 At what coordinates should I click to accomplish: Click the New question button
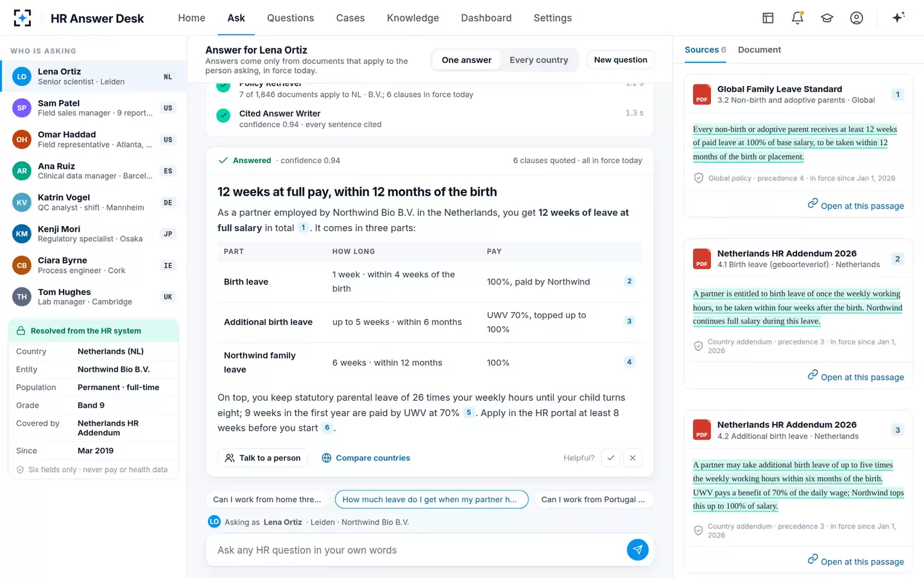[x=620, y=60]
